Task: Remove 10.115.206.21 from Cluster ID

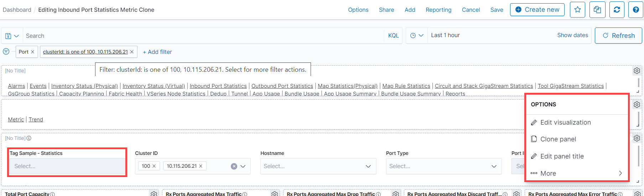Action: click(201, 166)
